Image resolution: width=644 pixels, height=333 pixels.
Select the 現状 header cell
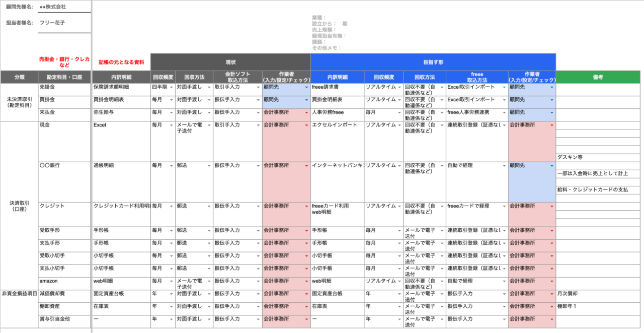point(230,62)
